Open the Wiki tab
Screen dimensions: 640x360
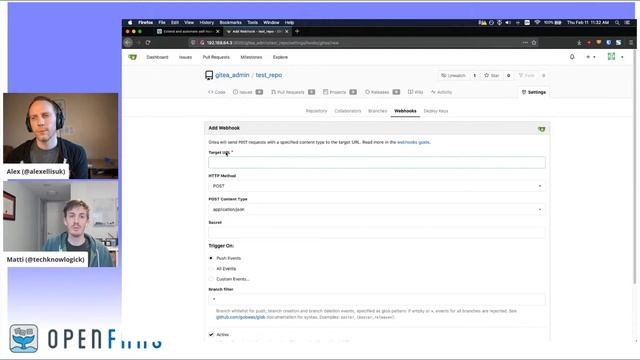coord(415,92)
